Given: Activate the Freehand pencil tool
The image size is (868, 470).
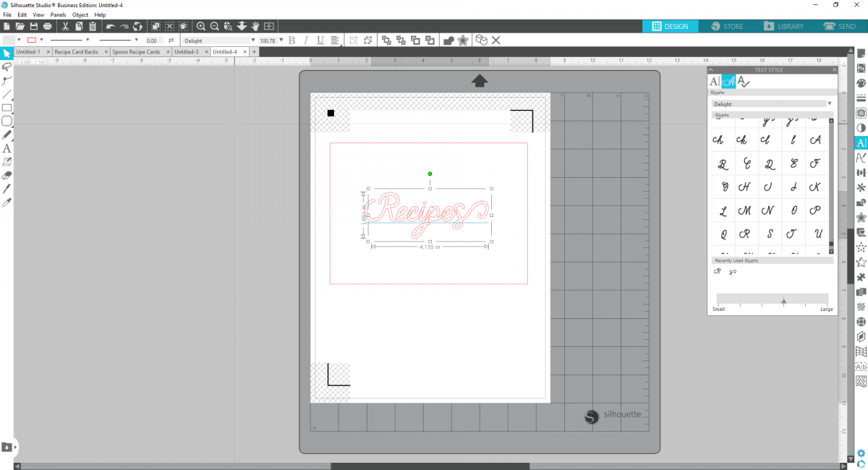Looking at the screenshot, I should tap(7, 134).
